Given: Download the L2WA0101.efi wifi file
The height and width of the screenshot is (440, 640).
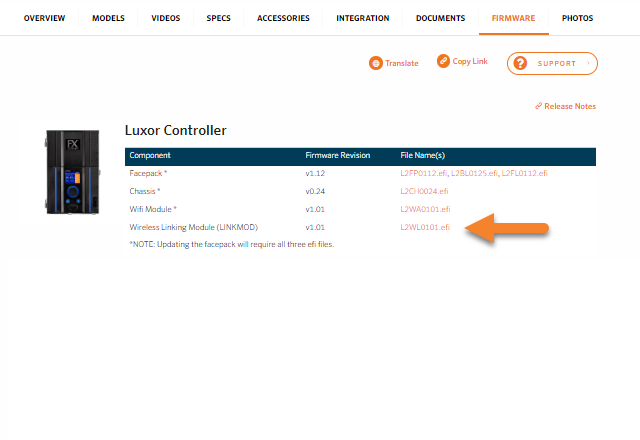Looking at the screenshot, I should tap(425, 209).
